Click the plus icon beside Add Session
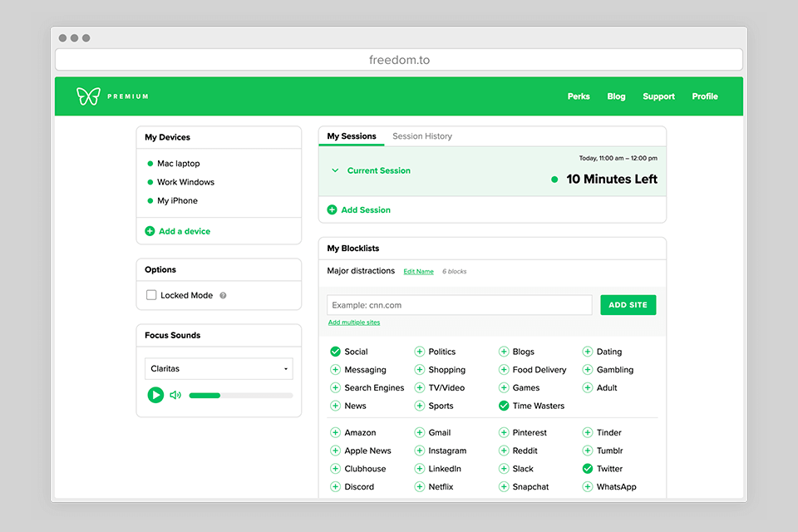Viewport: 798px width, 532px height. [x=332, y=209]
